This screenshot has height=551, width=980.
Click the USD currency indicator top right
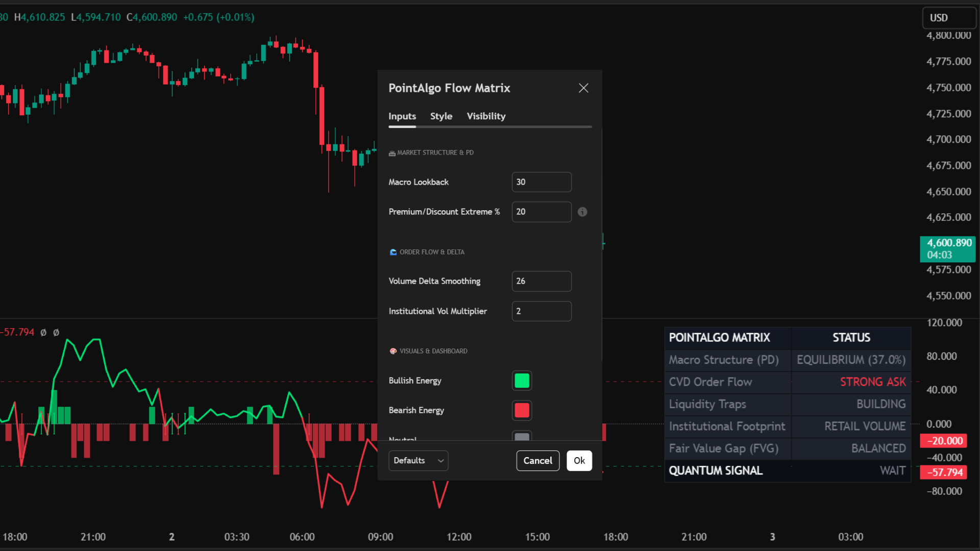(x=949, y=17)
